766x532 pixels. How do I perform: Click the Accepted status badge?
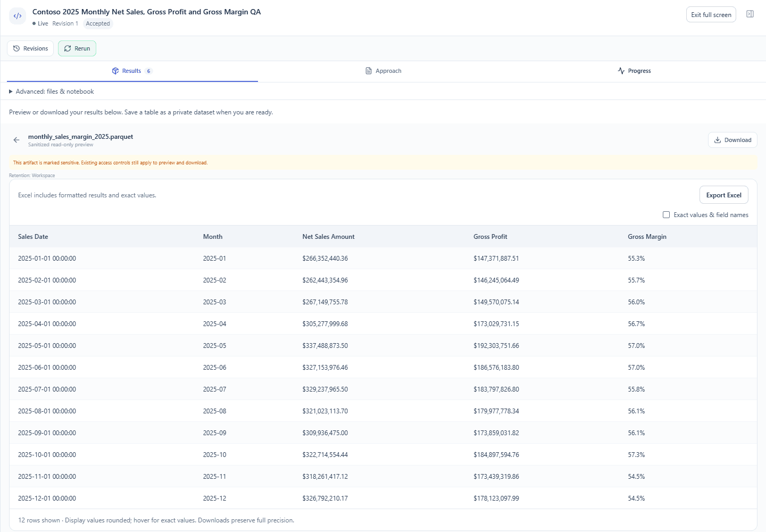click(98, 23)
